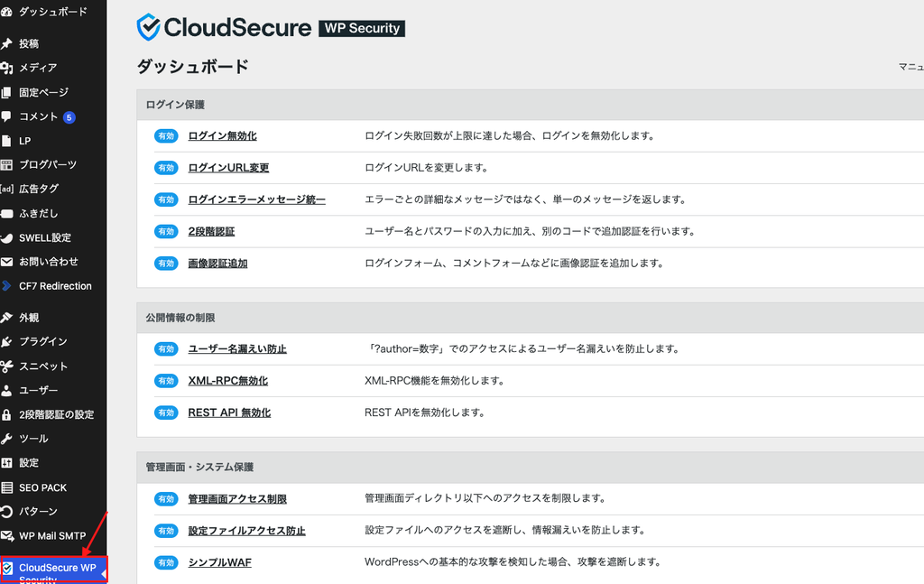Open the ログインURL変更 link
The width and height of the screenshot is (924, 584).
click(x=228, y=167)
